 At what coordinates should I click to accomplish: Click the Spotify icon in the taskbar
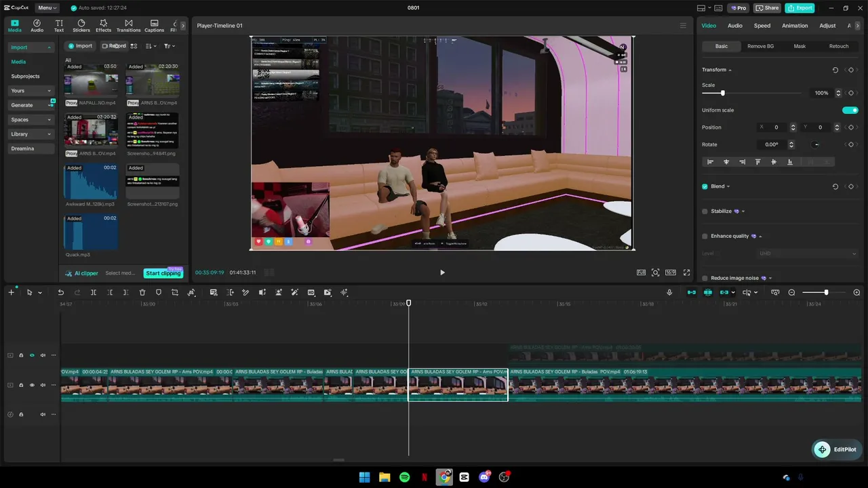404,477
